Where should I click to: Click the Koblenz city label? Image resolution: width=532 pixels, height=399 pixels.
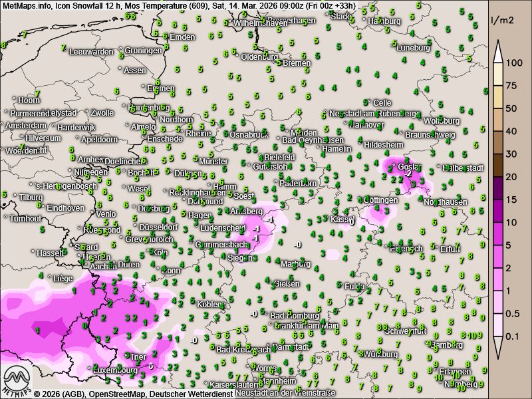pos(211,304)
